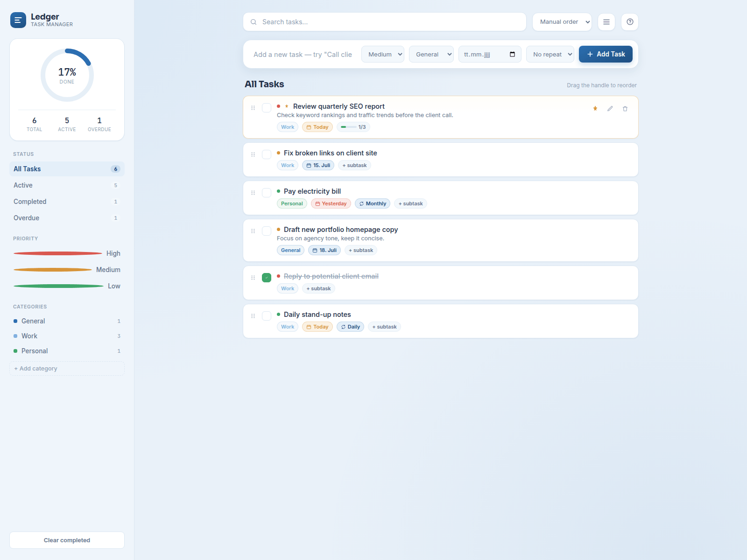Click the search magnifier icon
Screen dimensions: 747x560
point(254,22)
